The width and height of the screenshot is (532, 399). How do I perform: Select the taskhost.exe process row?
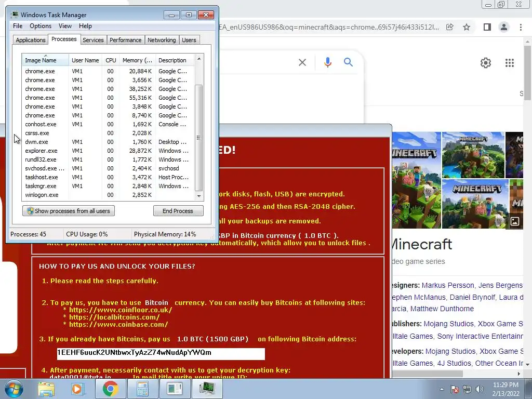click(109, 177)
